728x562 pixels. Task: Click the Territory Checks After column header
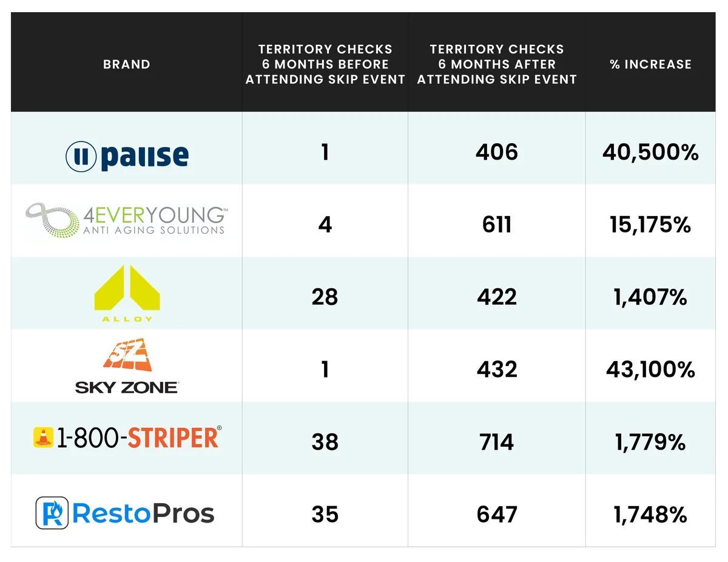[497, 64]
